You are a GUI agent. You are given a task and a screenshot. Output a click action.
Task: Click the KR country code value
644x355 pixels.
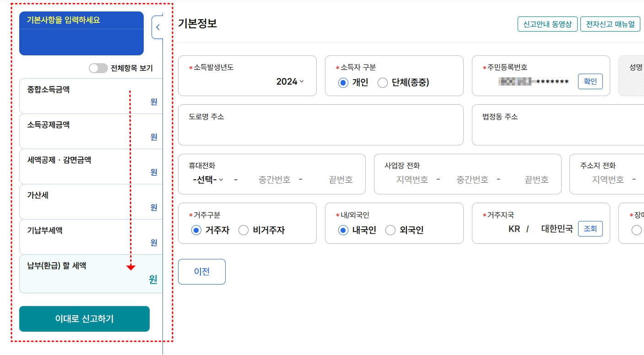tap(514, 229)
